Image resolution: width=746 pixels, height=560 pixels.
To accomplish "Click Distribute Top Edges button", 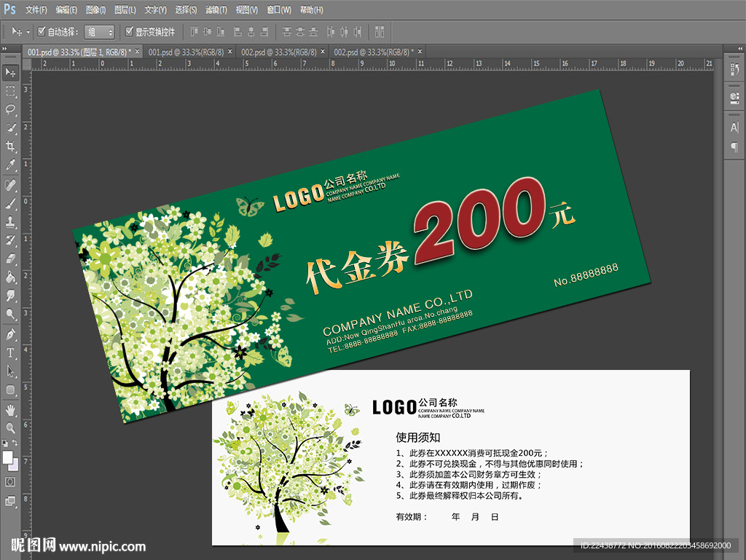I will [287, 32].
